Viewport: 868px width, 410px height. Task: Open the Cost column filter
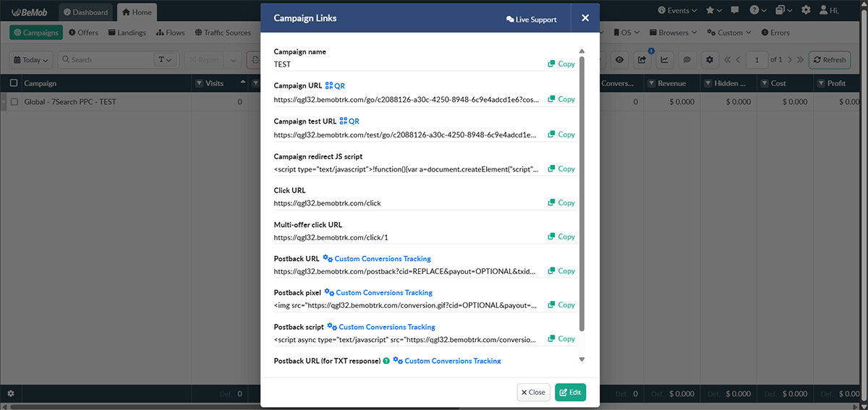click(x=765, y=83)
